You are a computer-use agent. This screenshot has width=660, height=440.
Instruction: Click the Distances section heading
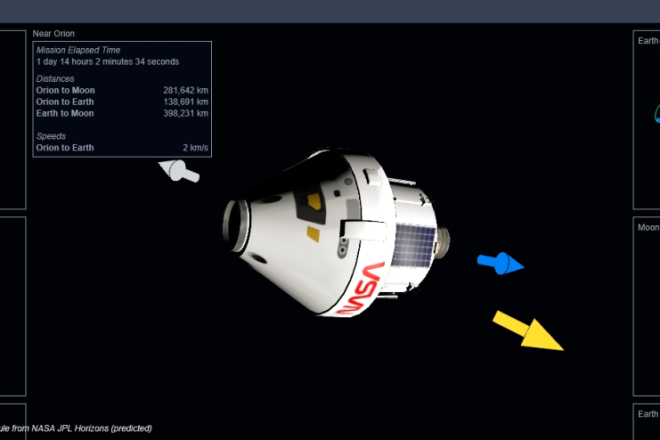point(55,78)
